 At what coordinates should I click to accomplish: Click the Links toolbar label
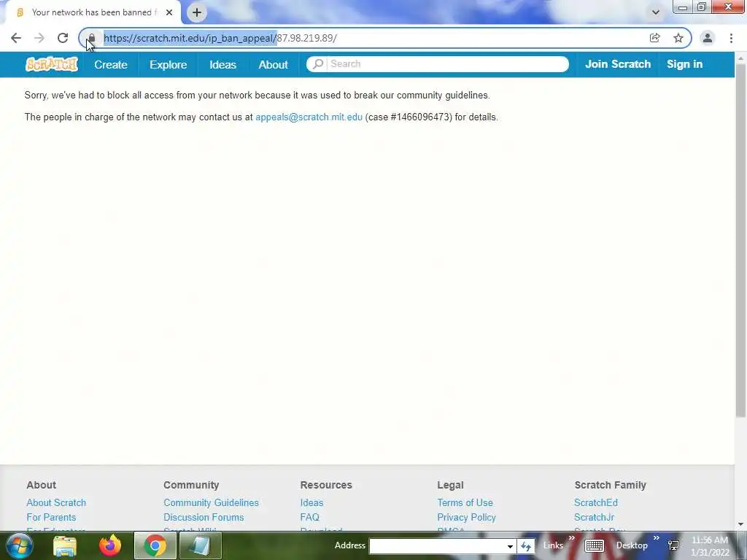coord(553,545)
